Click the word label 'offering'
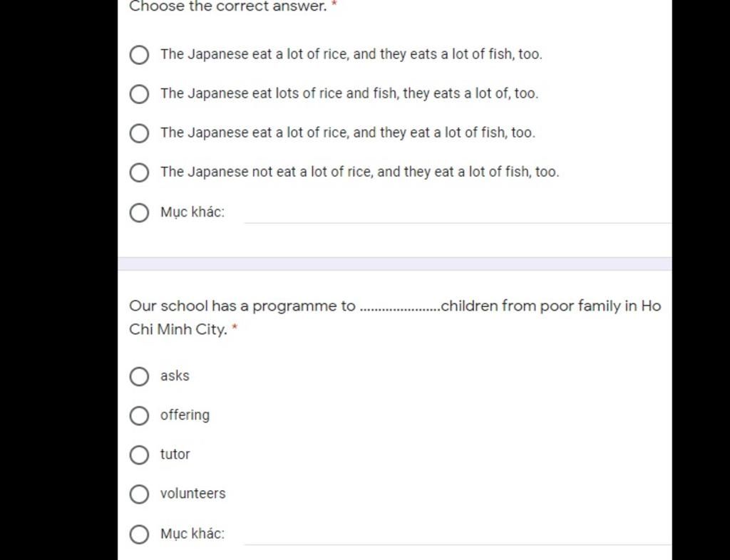 coord(185,415)
